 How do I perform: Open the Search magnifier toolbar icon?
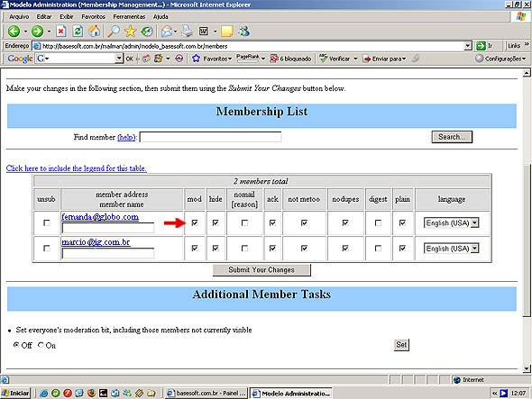(114, 32)
